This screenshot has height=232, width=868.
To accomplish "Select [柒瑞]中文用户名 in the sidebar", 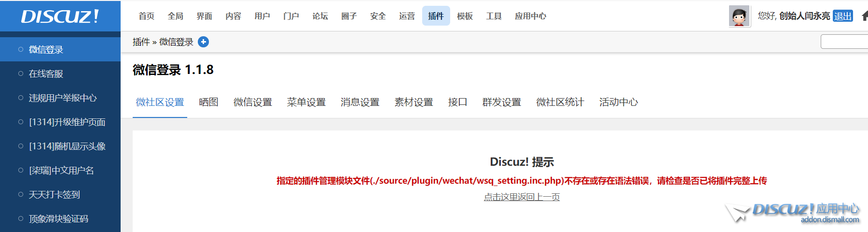I will coord(60,170).
